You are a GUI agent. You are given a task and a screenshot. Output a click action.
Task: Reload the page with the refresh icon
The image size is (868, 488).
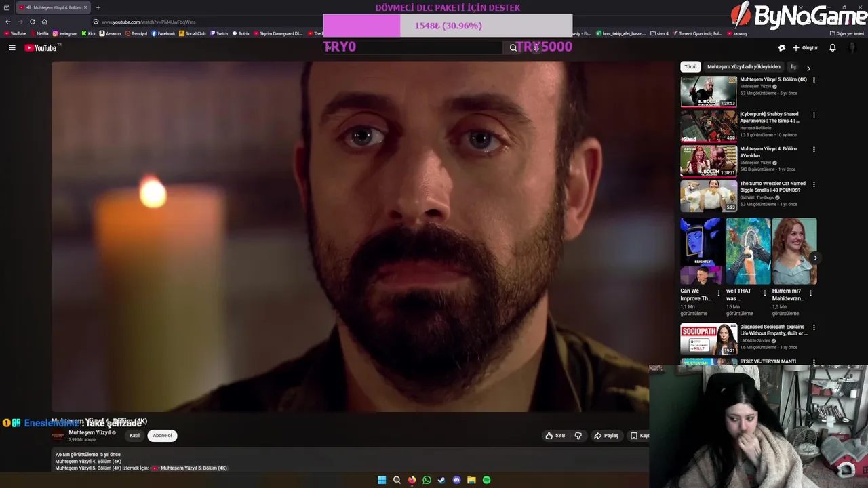(33, 22)
